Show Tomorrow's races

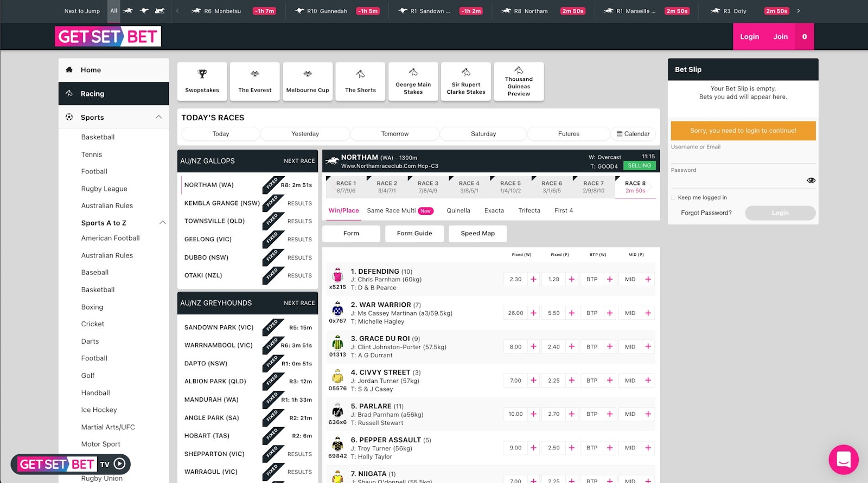395,134
